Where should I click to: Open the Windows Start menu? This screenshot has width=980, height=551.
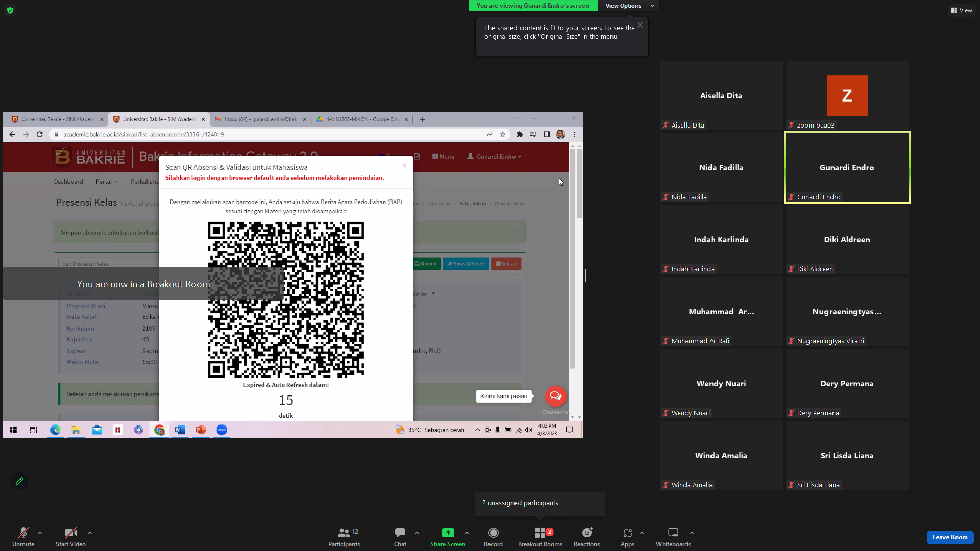[13, 430]
